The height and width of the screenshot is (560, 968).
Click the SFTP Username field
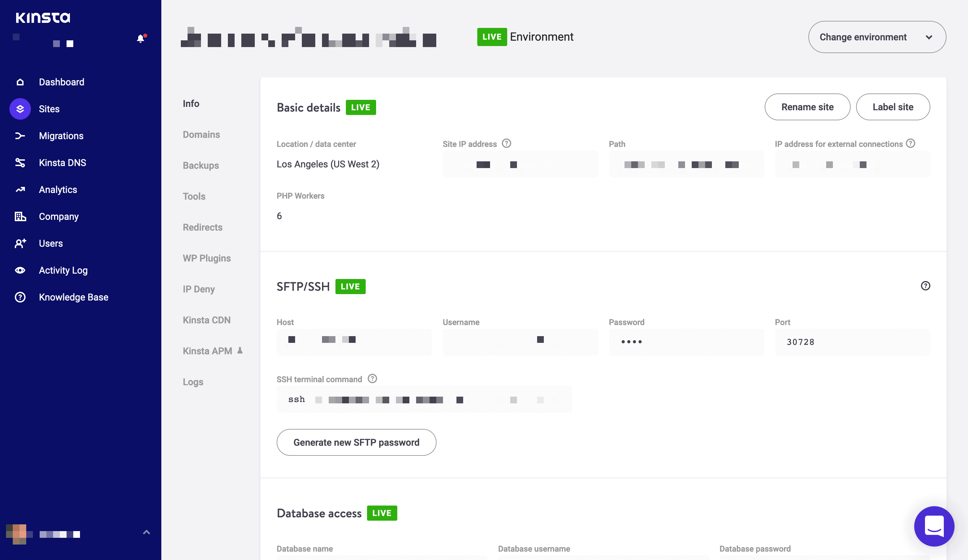point(520,342)
